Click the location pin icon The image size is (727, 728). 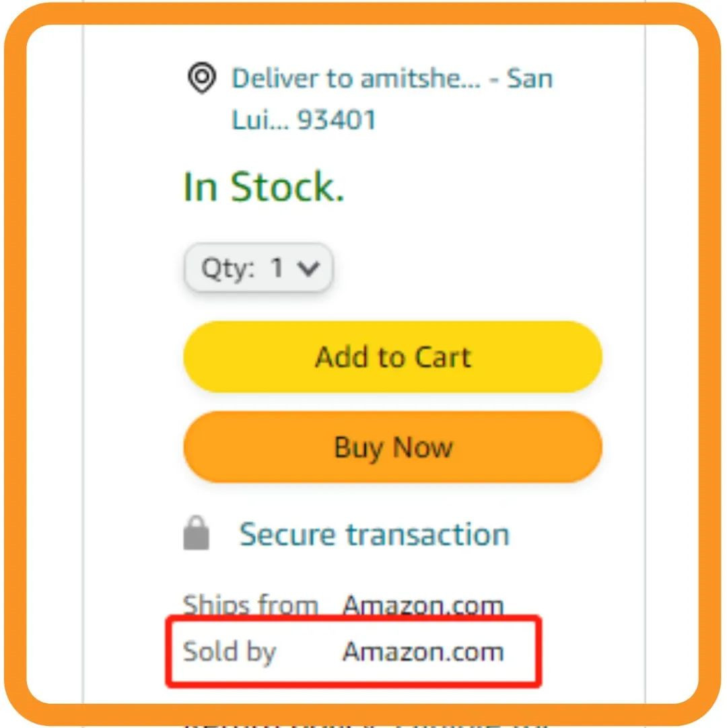(x=202, y=77)
